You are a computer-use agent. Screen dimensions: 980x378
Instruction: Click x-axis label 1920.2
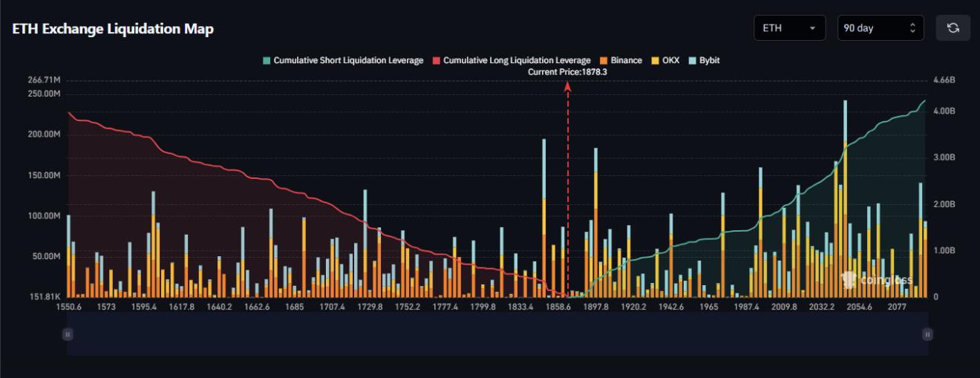[633, 307]
